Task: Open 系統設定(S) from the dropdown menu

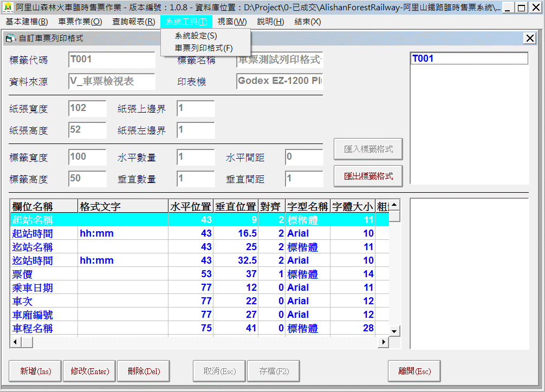Action: tap(196, 36)
